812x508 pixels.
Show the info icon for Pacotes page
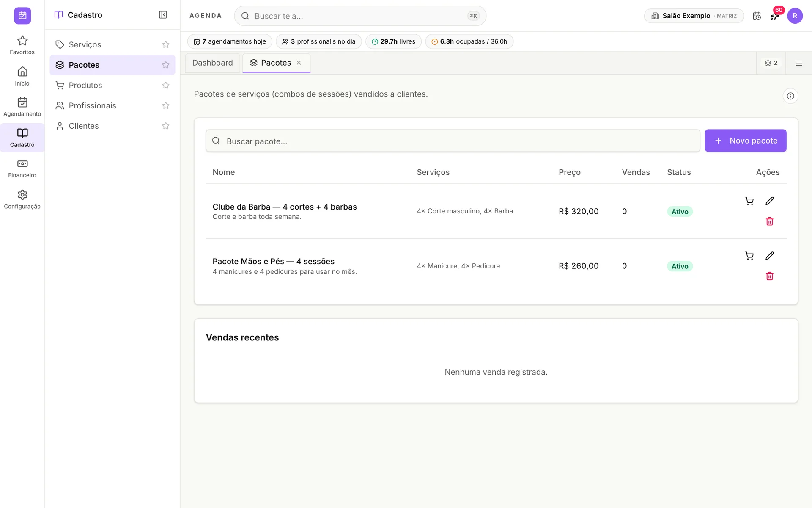tap(790, 96)
